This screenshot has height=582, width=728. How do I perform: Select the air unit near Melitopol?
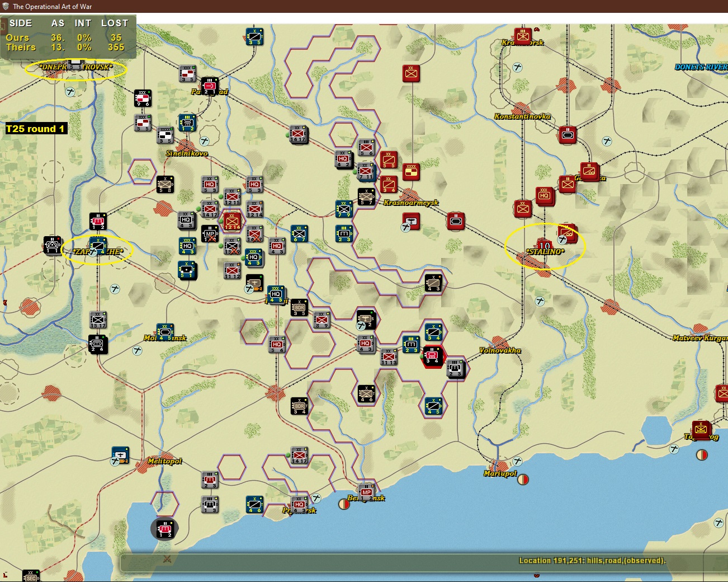point(120,455)
